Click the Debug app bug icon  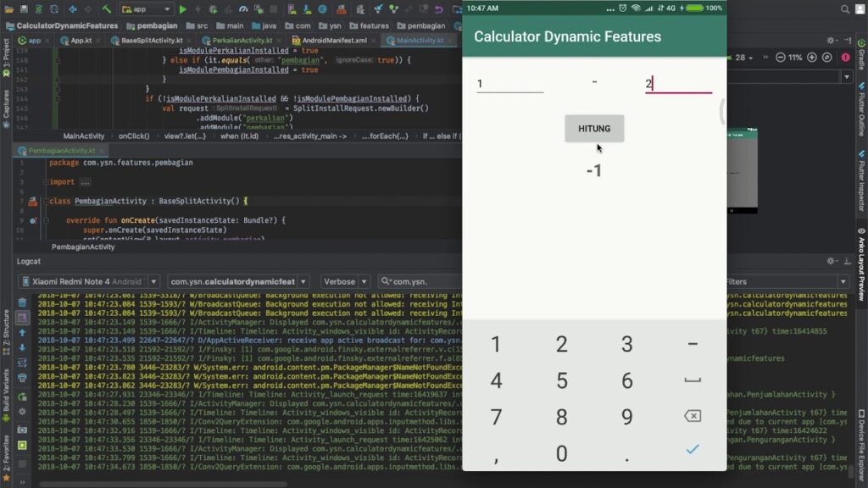point(213,8)
